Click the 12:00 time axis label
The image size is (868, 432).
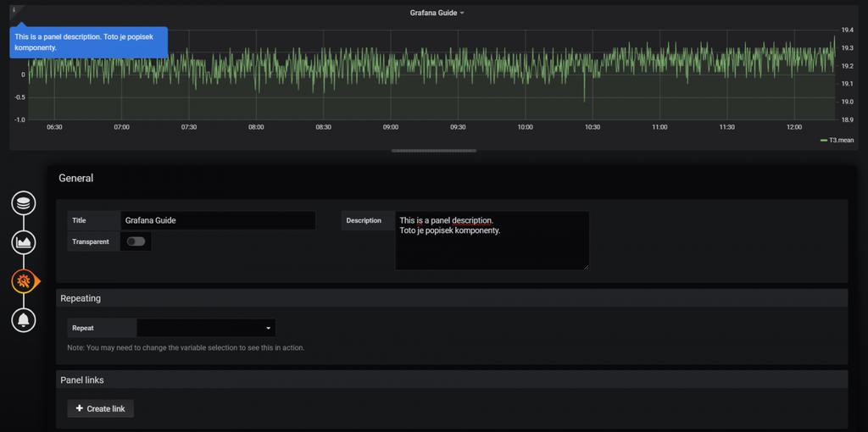pos(793,127)
